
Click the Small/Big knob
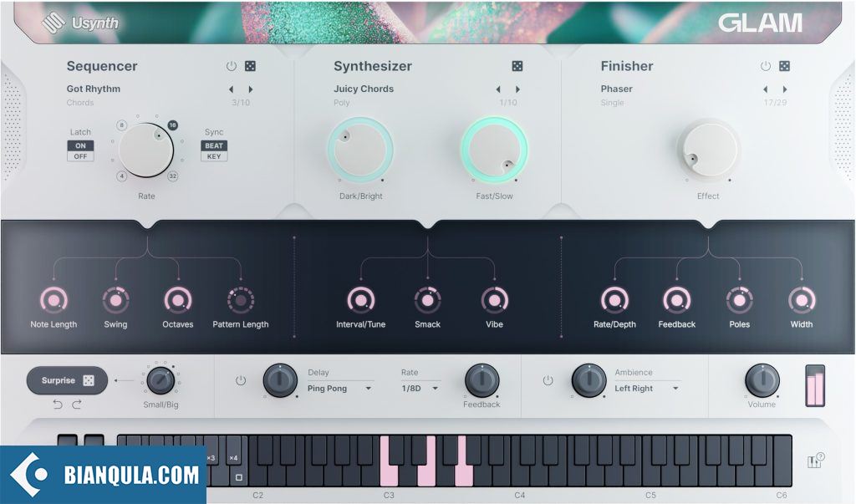pyautogui.click(x=160, y=380)
